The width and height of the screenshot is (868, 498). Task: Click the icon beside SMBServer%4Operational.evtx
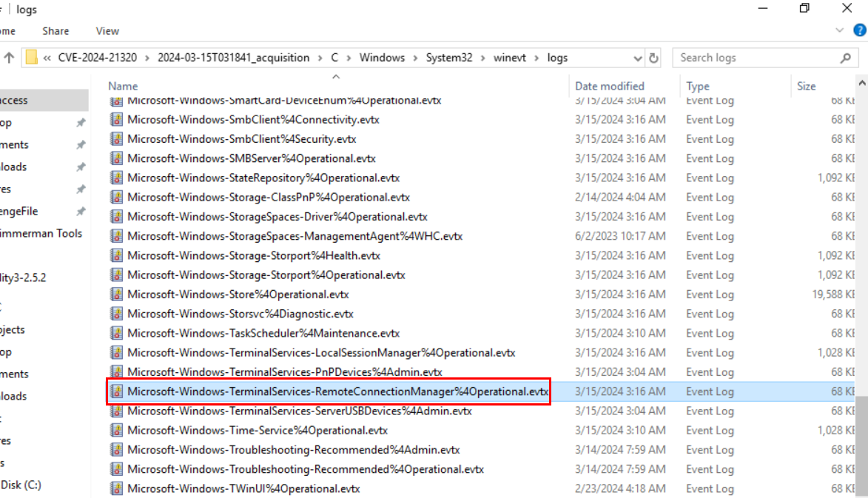click(x=116, y=158)
